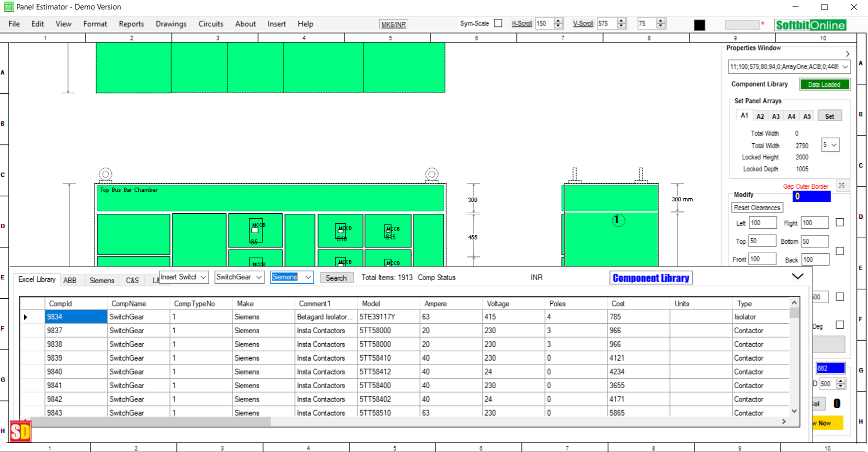
Task: Select the Top Bus Bar Chamber block
Action: click(x=270, y=198)
